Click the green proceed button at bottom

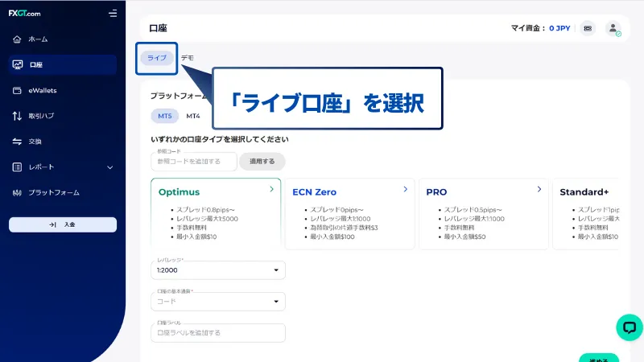[x=599, y=358]
